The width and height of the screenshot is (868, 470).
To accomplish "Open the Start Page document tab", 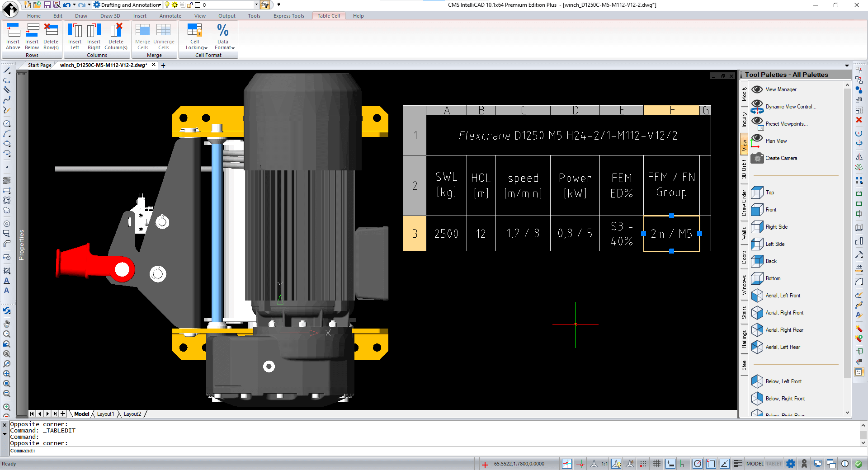I will (39, 65).
